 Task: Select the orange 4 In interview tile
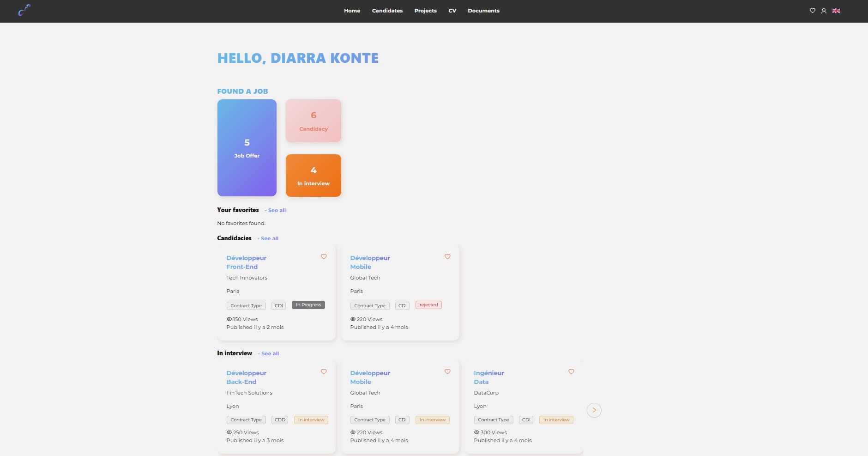pyautogui.click(x=313, y=176)
